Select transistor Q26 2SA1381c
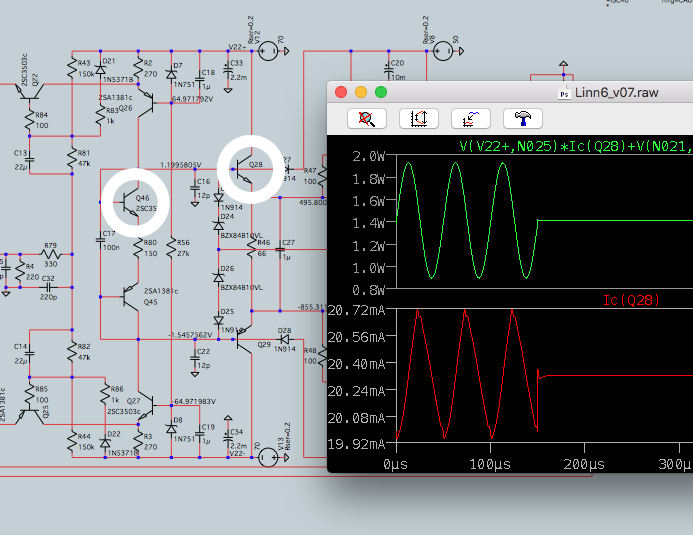693x535 pixels. pyautogui.click(x=146, y=103)
